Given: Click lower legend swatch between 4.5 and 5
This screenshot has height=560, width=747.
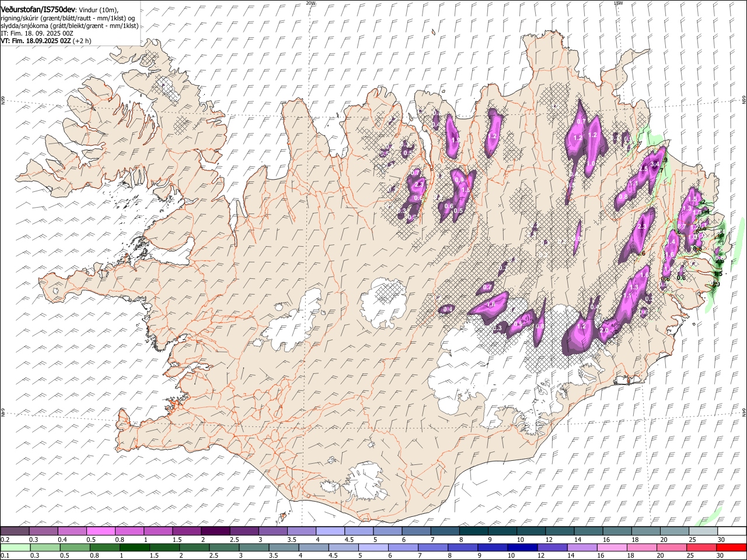Looking at the screenshot, I should tap(343, 547).
